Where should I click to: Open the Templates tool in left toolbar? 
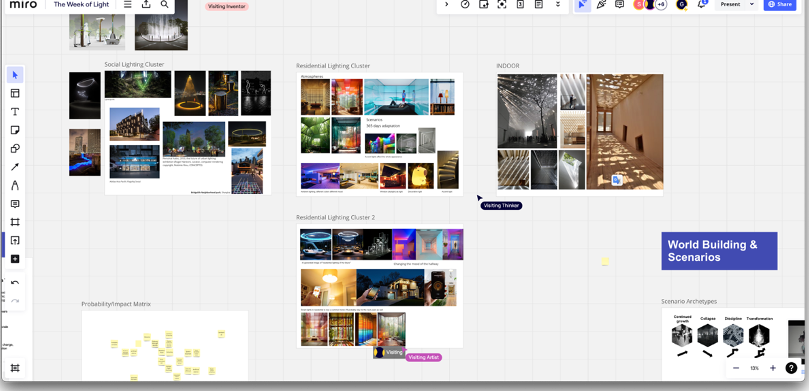(x=15, y=93)
